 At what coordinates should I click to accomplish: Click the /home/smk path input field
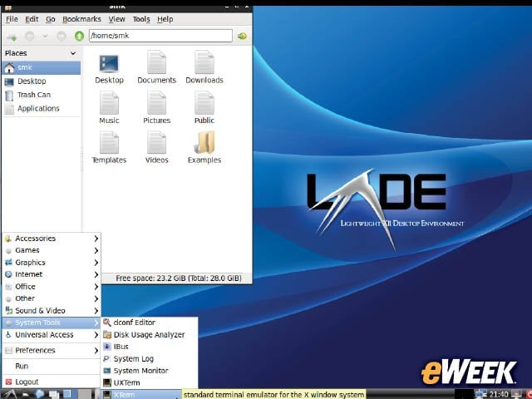(x=160, y=36)
